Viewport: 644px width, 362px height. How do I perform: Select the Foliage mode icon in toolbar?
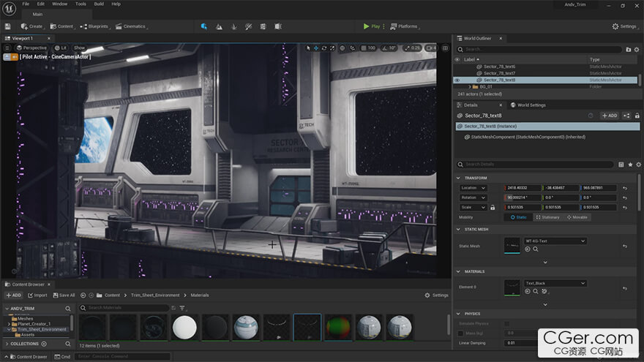tap(233, 26)
